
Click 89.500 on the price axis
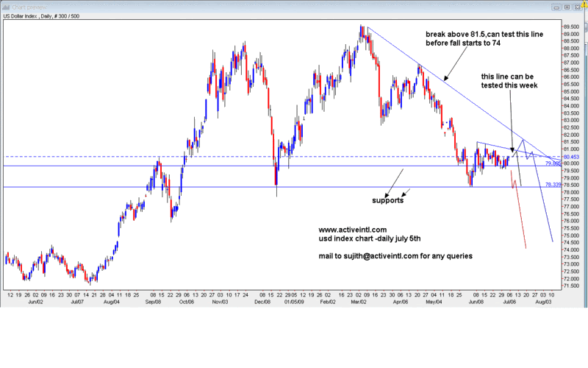pos(572,27)
